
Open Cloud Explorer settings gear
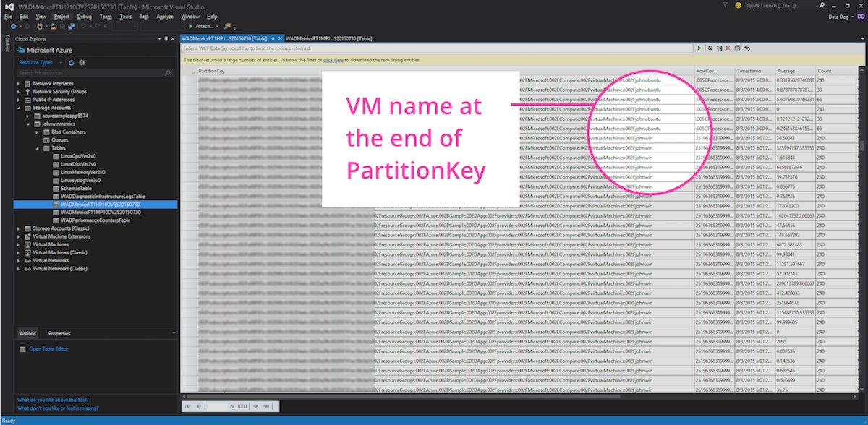pyautogui.click(x=82, y=62)
